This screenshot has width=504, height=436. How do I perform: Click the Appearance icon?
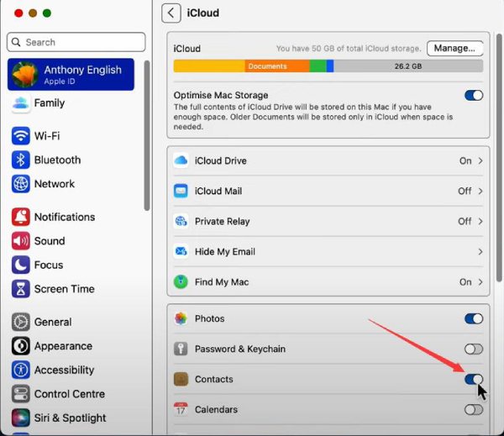click(20, 346)
